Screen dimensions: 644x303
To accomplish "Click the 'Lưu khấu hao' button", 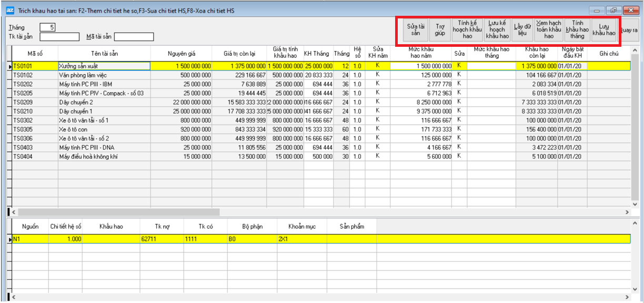I will [603, 31].
